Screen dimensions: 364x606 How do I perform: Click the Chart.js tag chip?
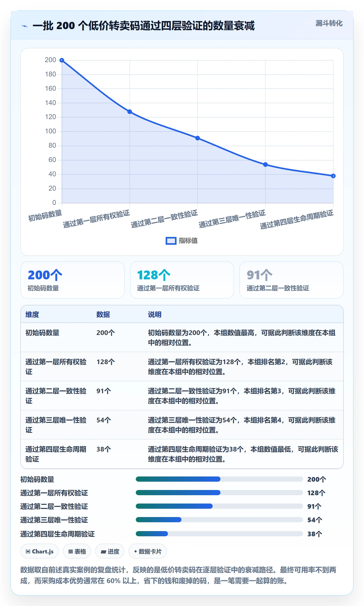[40, 551]
